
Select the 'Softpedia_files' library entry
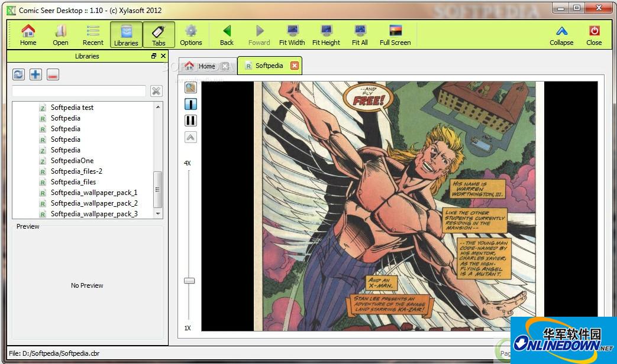click(73, 181)
